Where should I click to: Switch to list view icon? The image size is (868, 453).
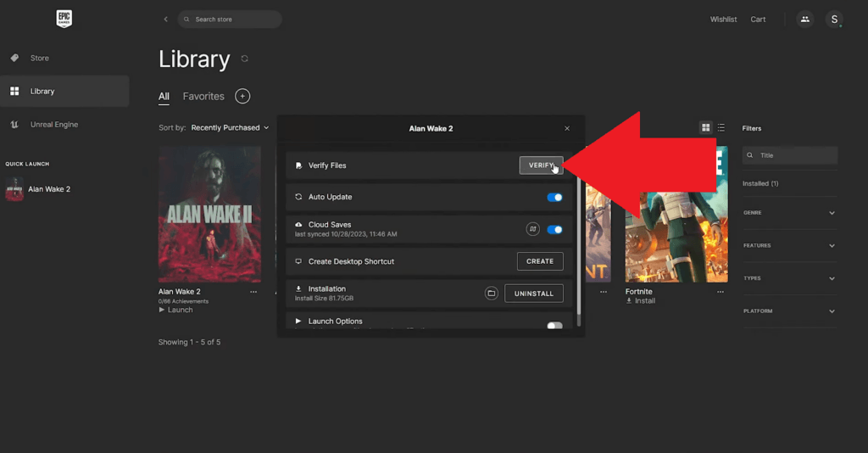tap(721, 128)
